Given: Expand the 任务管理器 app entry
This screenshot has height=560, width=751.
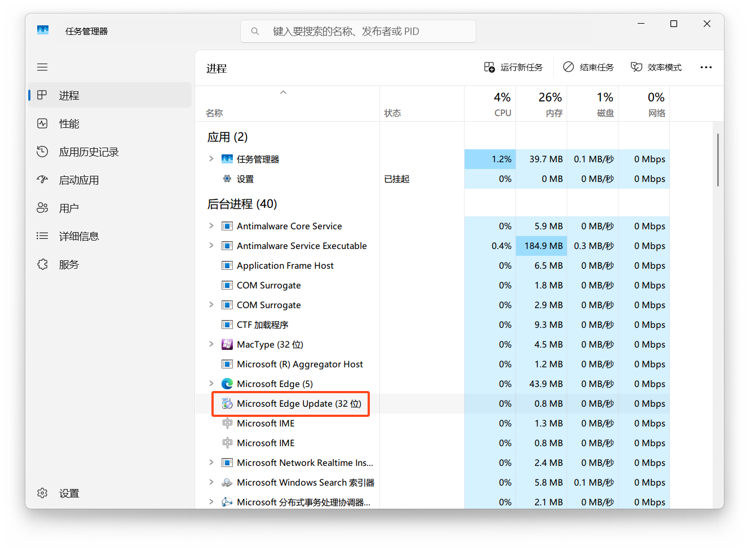Looking at the screenshot, I should tap(211, 159).
